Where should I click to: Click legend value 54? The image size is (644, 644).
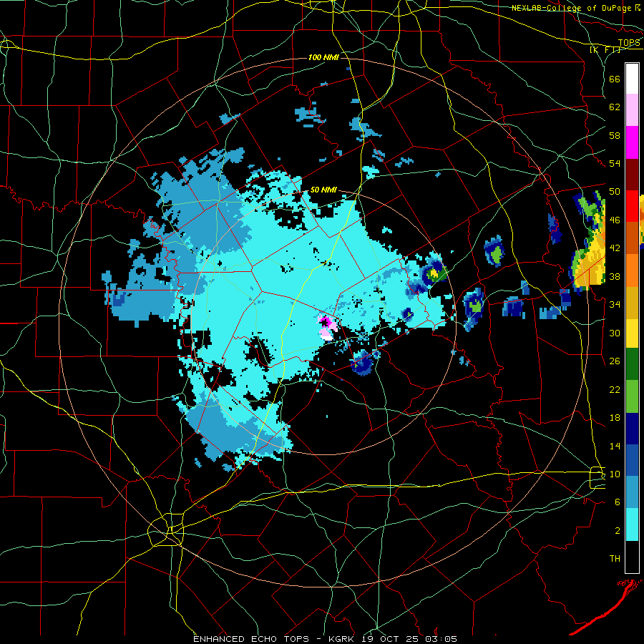click(x=615, y=163)
